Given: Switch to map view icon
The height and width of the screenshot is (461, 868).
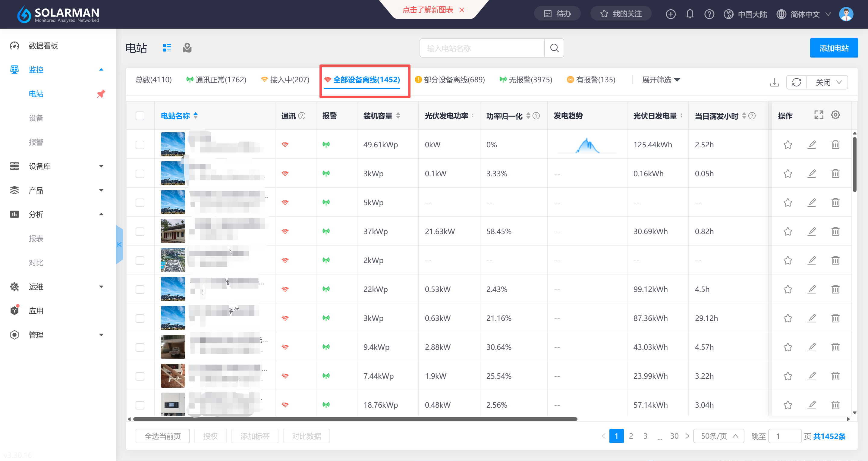Looking at the screenshot, I should pos(187,48).
